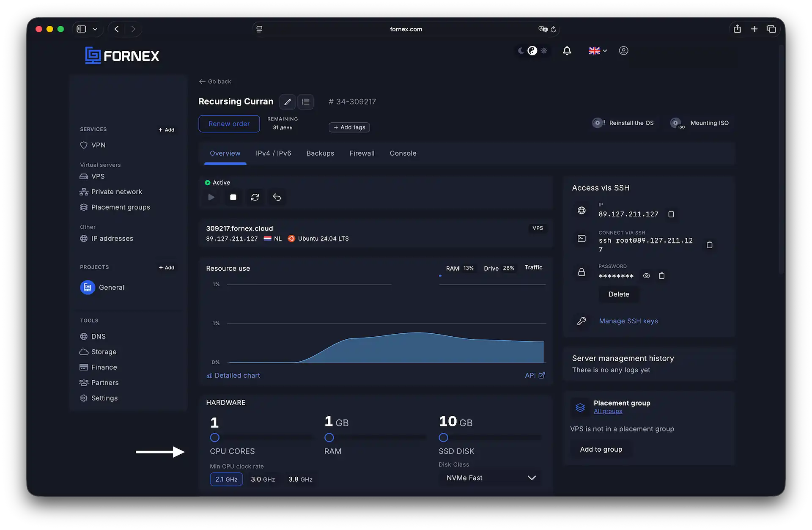Viewport: 812px width, 530px height.
Task: Select 3.0 GHz clock rate
Action: click(x=263, y=480)
